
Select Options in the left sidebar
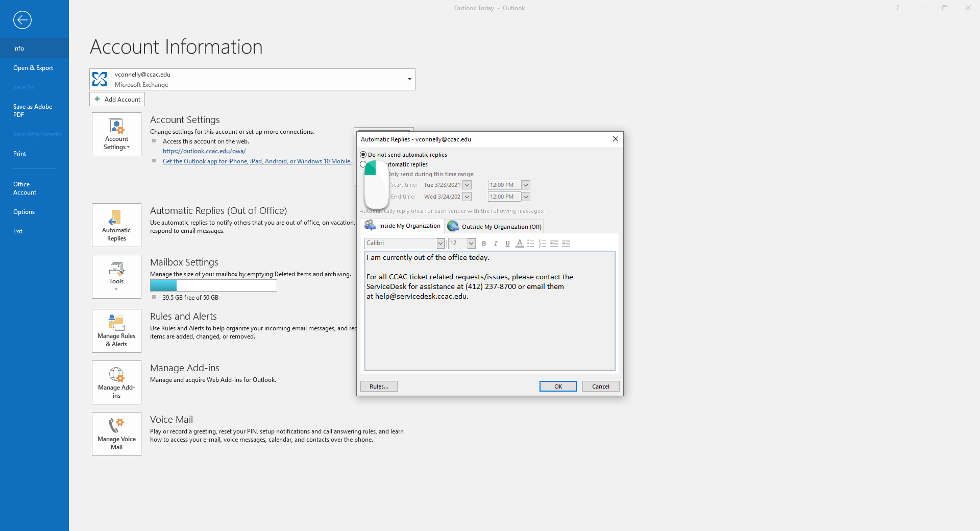pyautogui.click(x=23, y=211)
